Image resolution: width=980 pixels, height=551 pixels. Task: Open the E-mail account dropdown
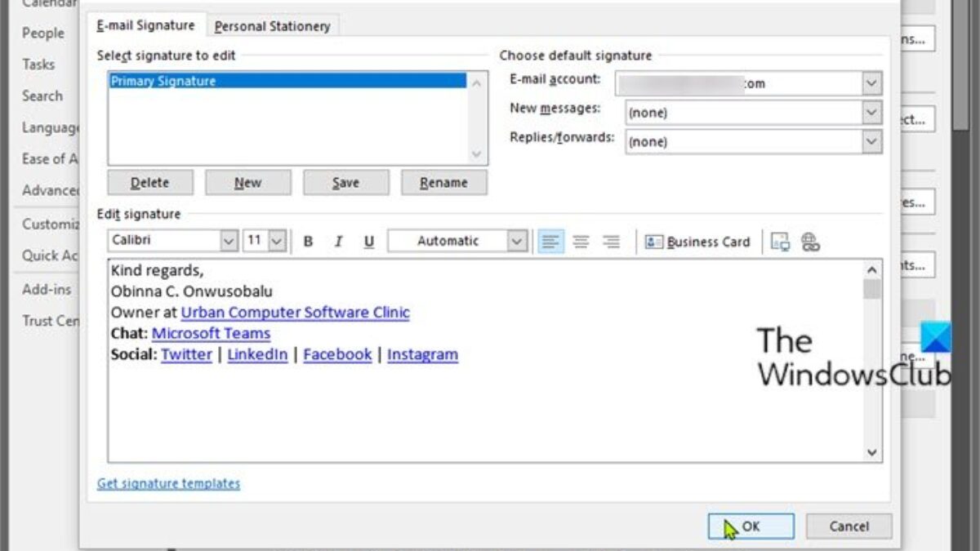pos(872,83)
